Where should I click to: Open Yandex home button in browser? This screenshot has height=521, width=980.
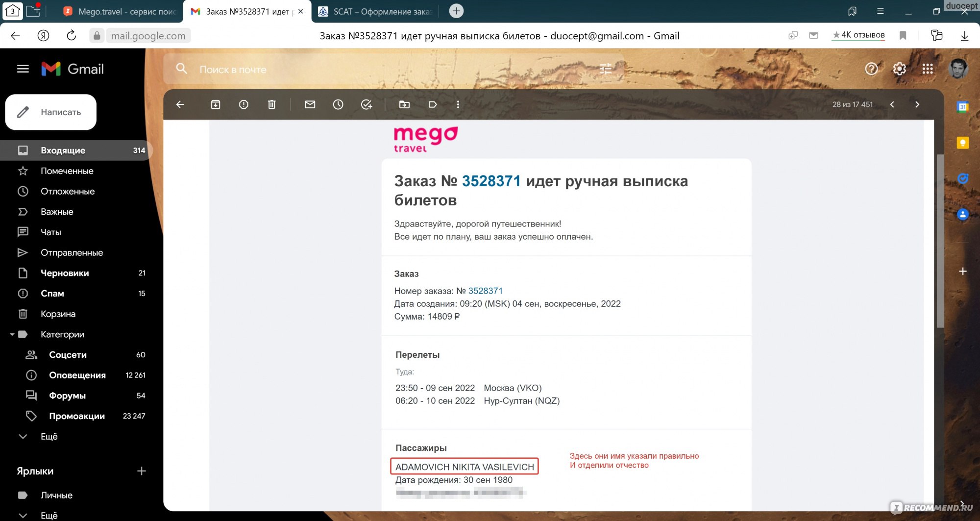(43, 36)
